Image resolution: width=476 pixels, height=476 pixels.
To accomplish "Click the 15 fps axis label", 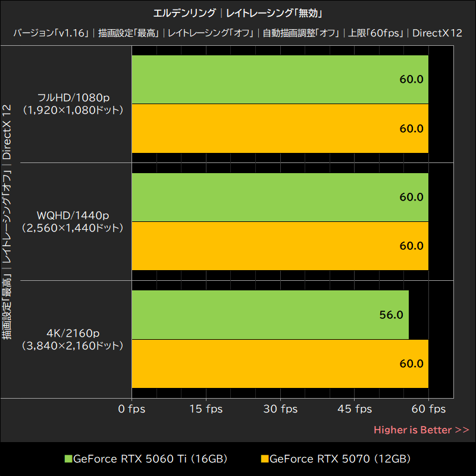I will pos(206,409).
